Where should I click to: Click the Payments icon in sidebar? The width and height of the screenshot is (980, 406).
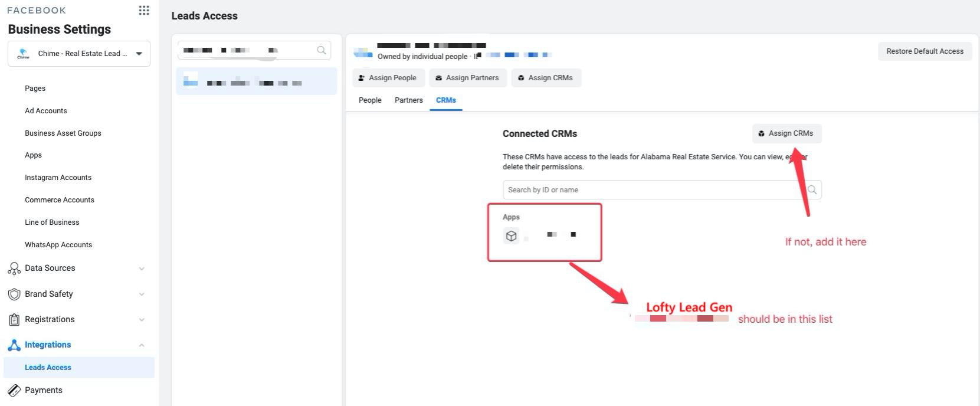click(14, 390)
